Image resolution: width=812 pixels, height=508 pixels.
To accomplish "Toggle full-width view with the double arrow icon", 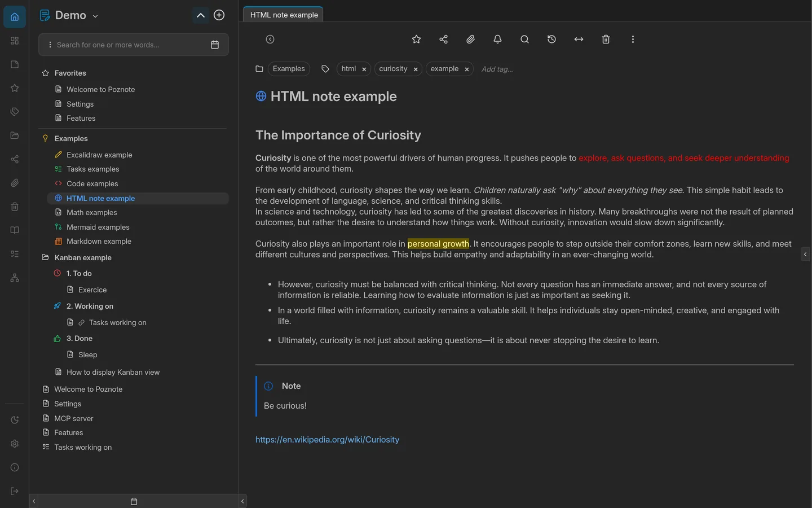I will 579,40.
